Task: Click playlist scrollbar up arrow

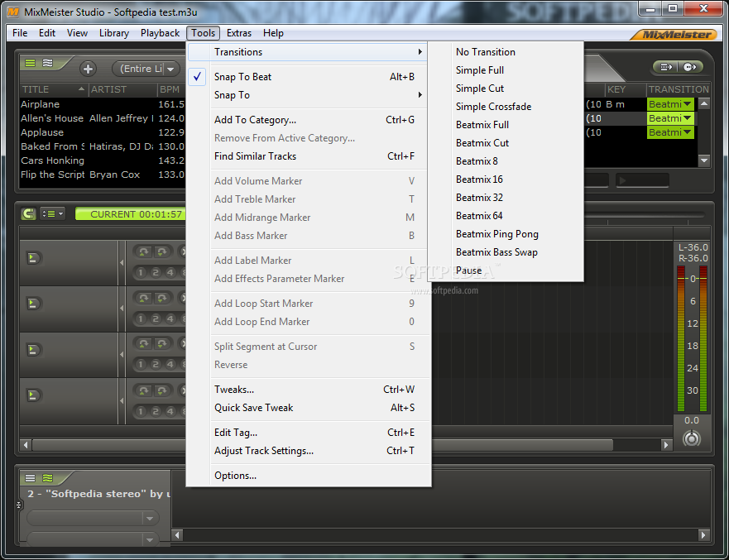Action: 704,103
